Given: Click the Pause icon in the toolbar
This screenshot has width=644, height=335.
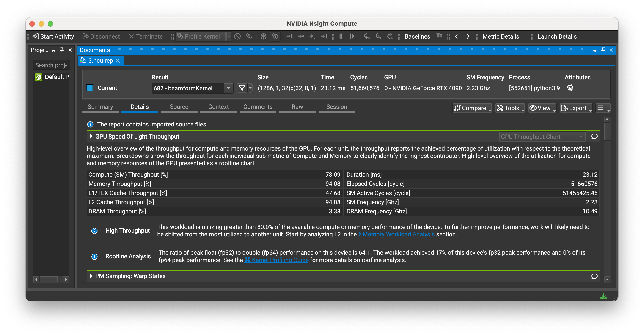Looking at the screenshot, I should (341, 36).
